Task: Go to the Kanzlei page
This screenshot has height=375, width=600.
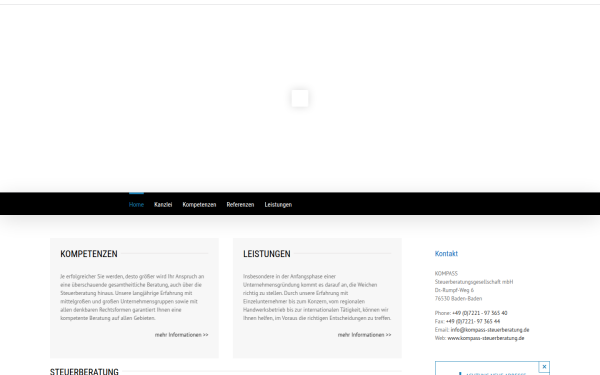Action: [x=163, y=205]
